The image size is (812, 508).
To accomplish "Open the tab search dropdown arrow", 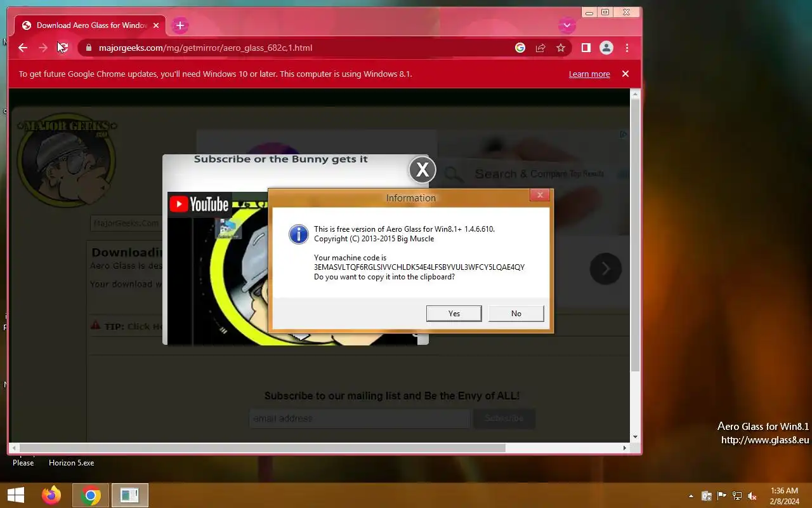I will coord(566,25).
